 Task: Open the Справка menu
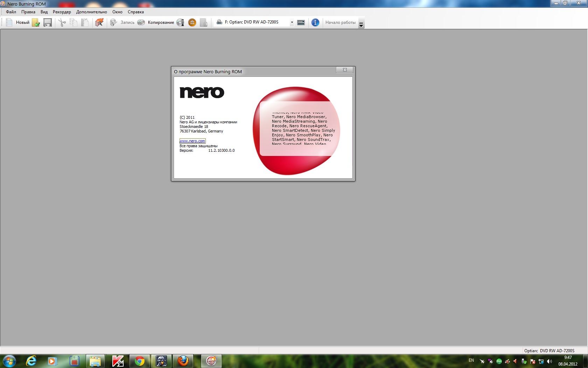point(136,12)
